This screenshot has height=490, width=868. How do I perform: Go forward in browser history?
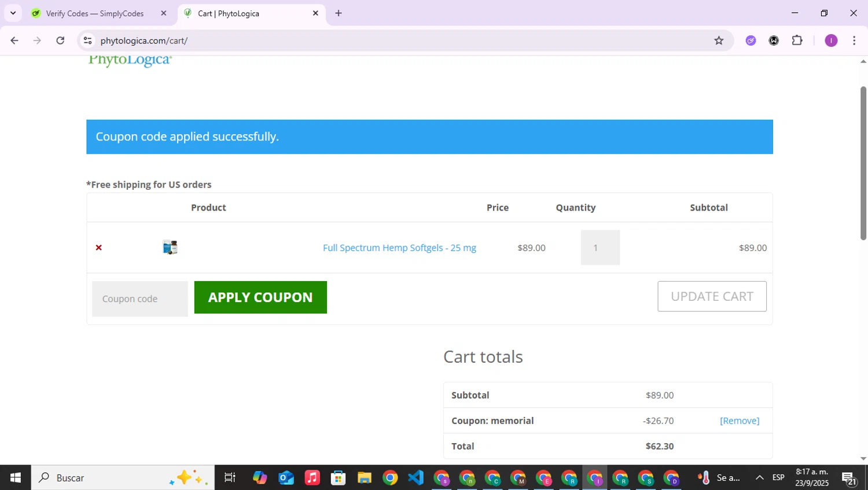click(38, 40)
